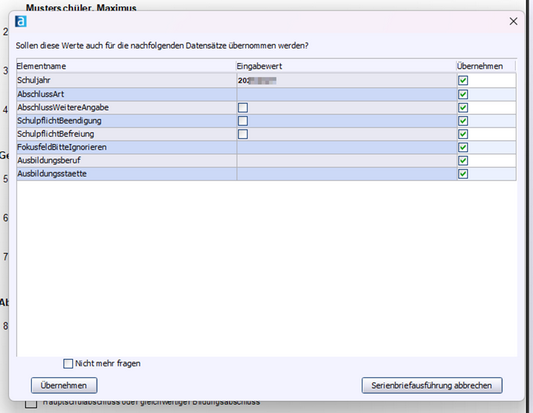Image resolution: width=533 pixels, height=413 pixels.
Task: Select the Ausbildungsstaette element name cell
Action: tap(126, 174)
